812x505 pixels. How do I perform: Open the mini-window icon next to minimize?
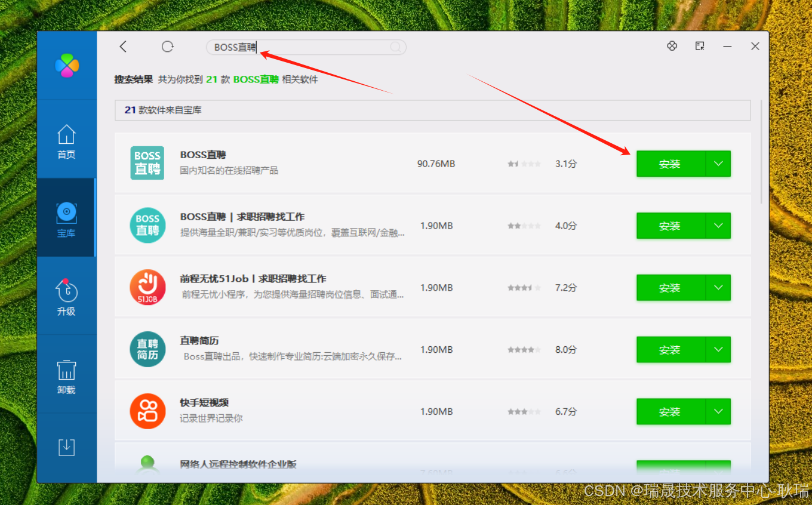tap(700, 46)
